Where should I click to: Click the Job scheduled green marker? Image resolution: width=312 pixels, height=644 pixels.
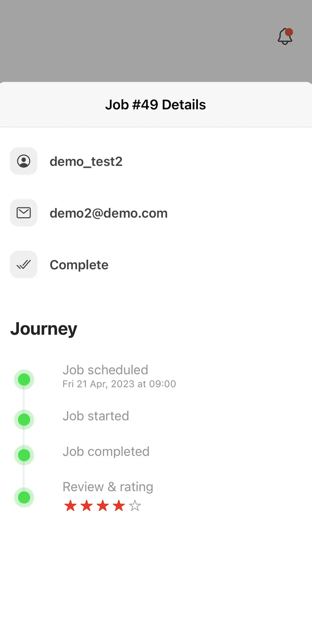click(x=24, y=380)
